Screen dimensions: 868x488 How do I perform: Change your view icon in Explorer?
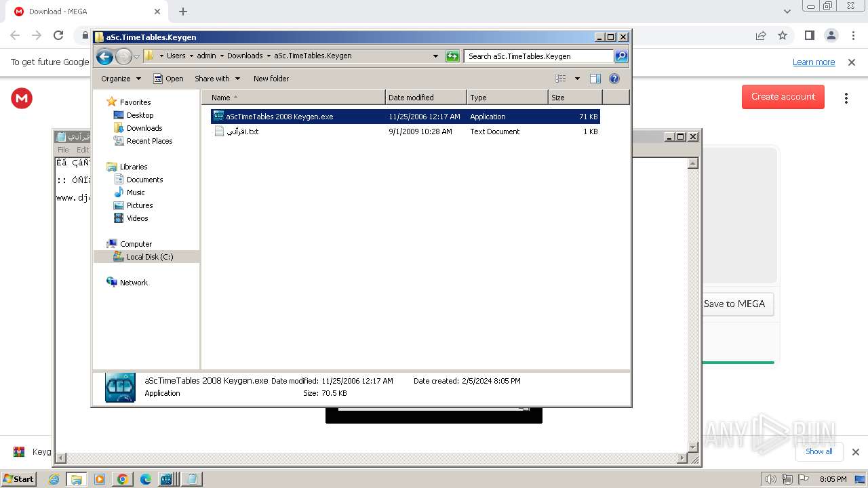click(561, 79)
